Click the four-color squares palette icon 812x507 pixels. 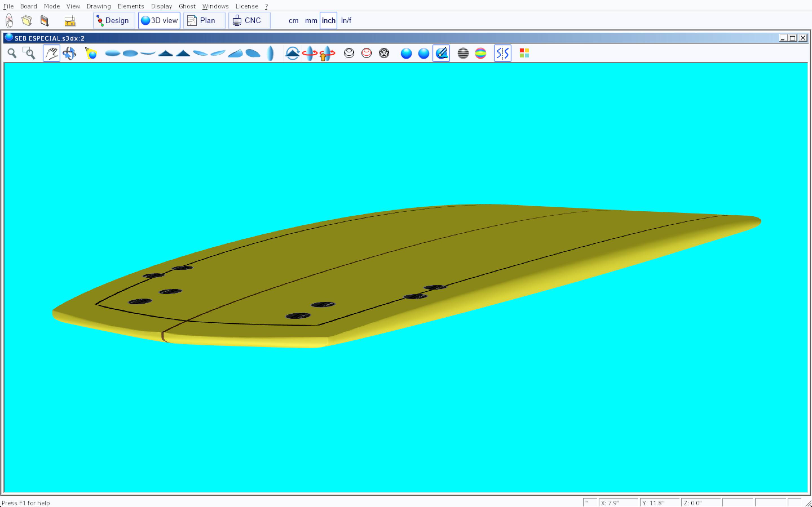(524, 53)
